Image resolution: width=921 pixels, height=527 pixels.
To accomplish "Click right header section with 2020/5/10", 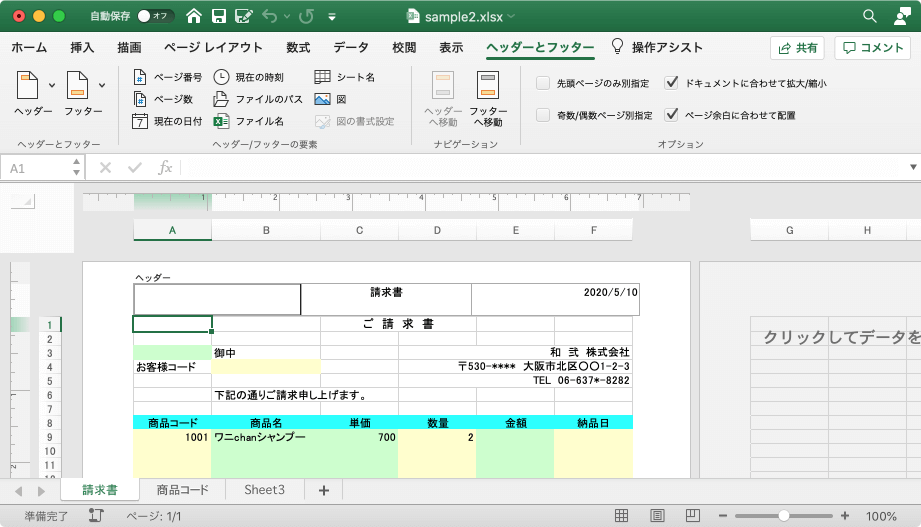I will click(555, 300).
